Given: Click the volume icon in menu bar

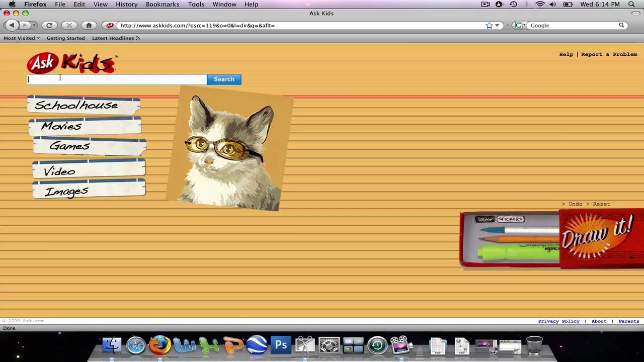Looking at the screenshot, I should pos(552,5).
